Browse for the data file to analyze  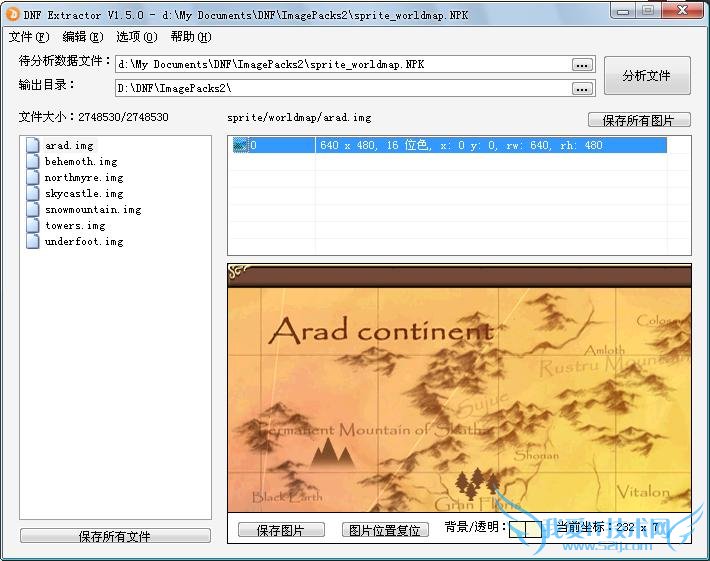pyautogui.click(x=582, y=65)
